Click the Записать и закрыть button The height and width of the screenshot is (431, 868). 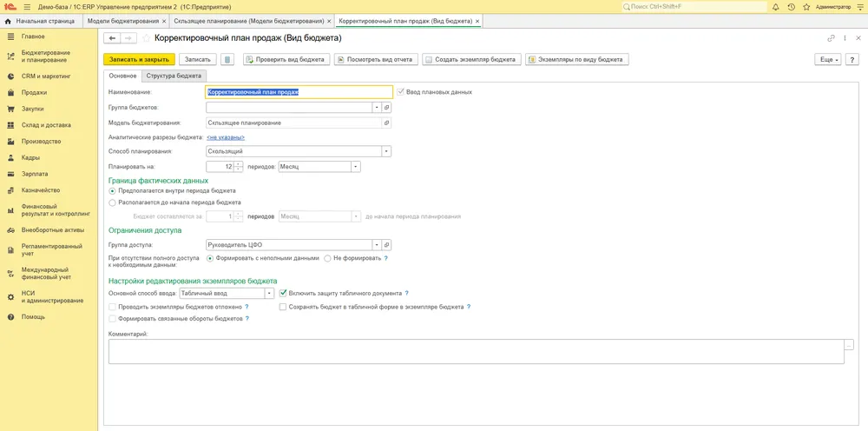(x=139, y=59)
